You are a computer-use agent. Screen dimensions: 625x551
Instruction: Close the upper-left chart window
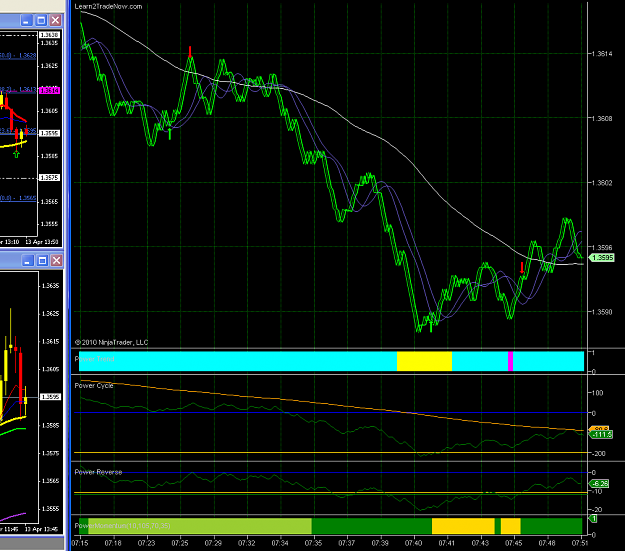tap(56, 21)
